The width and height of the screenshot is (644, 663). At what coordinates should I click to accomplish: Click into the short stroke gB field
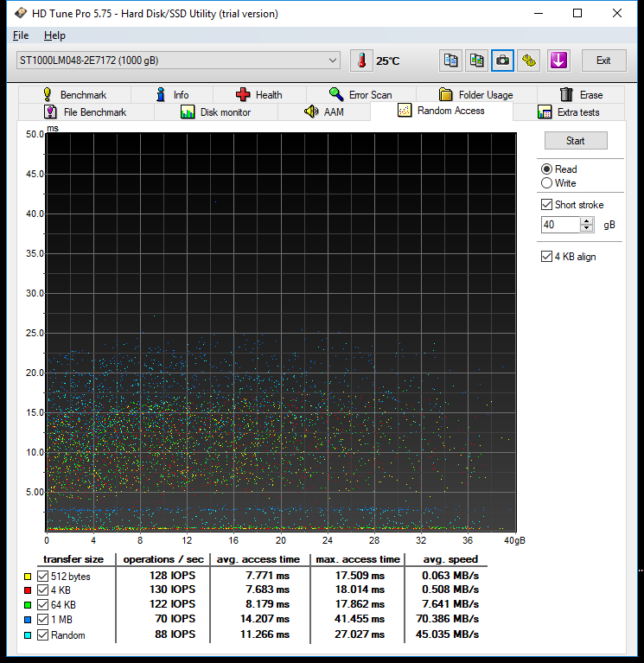tap(560, 225)
